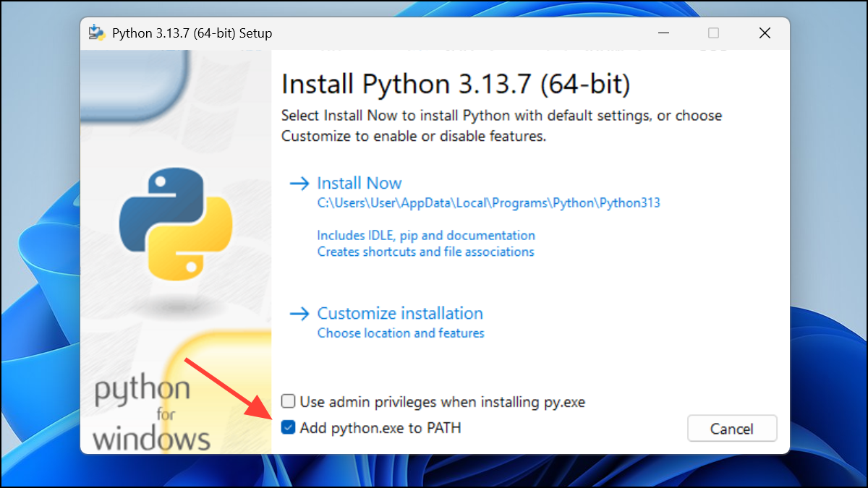The width and height of the screenshot is (868, 488).
Task: Start installation via Install Now text
Action: pos(359,184)
